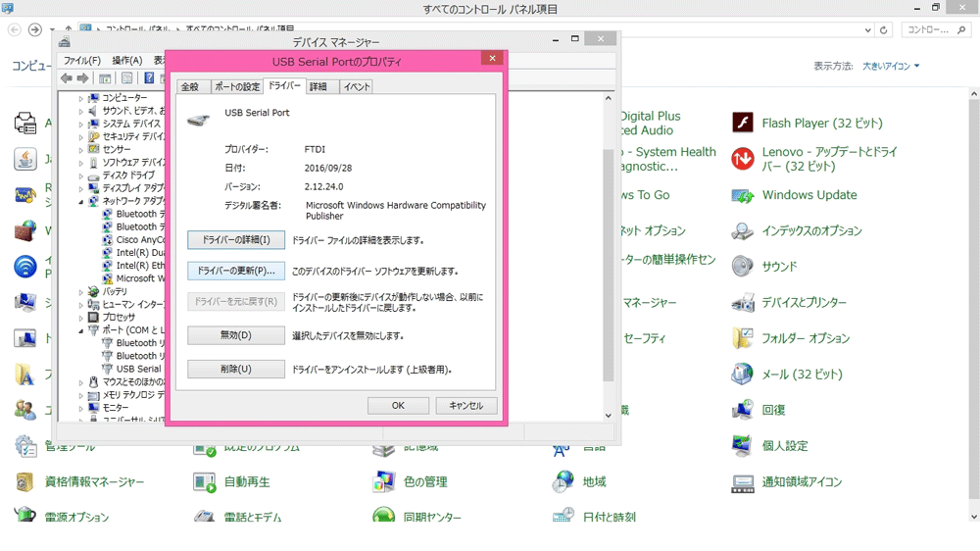Expand コンピューター node in device tree
This screenshot has width=980, height=551.
[80, 98]
